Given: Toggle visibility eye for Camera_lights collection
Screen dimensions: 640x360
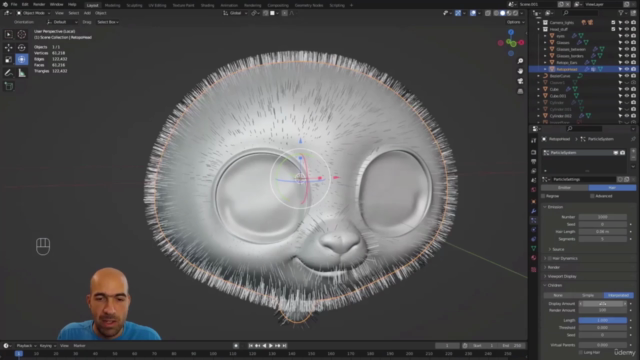Looking at the screenshot, I should coord(627,22).
